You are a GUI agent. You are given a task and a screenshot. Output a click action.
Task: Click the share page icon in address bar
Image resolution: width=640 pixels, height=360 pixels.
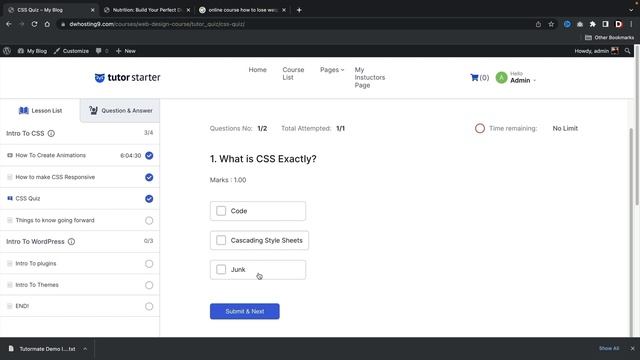(x=538, y=24)
